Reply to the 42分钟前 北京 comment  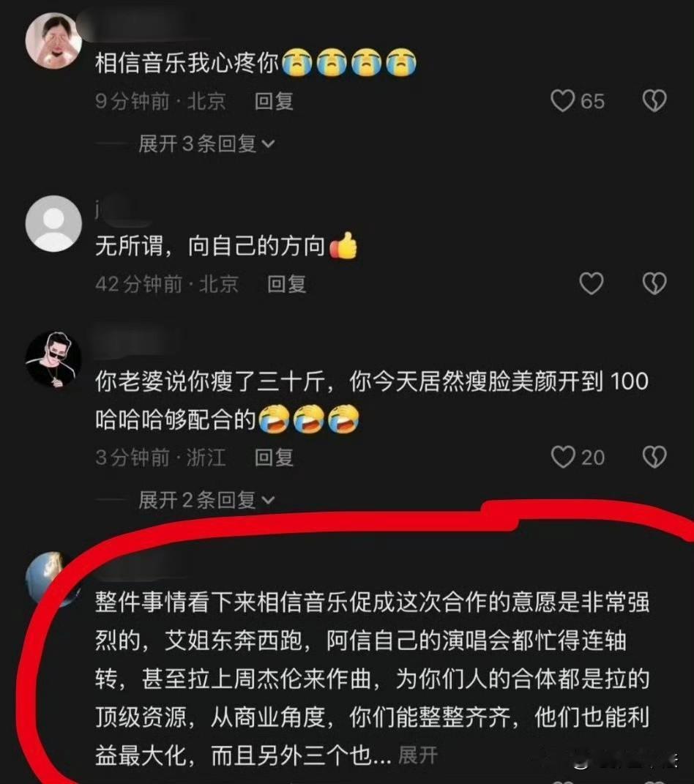pos(286,283)
